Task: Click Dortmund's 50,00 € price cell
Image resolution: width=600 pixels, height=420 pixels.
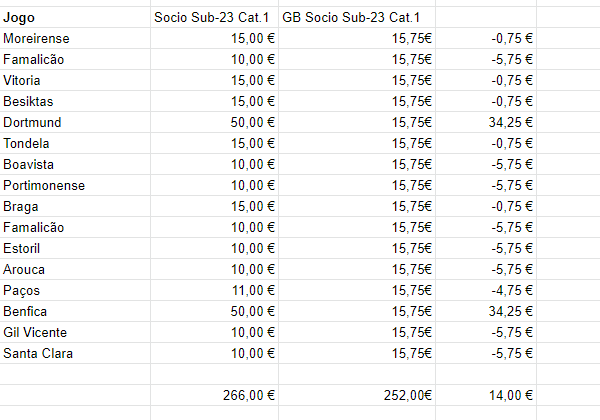Action: point(215,122)
